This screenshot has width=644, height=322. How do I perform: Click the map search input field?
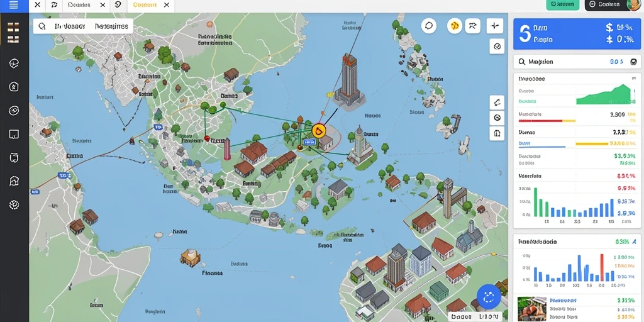84,26
